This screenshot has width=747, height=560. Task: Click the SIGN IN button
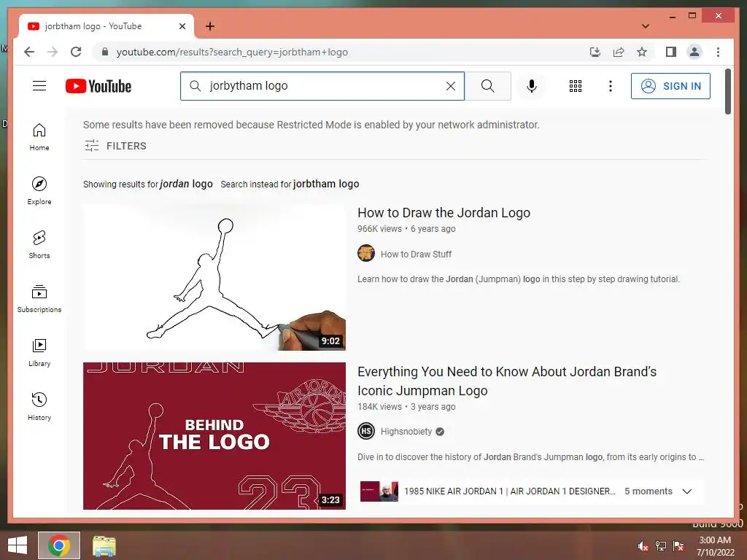[x=670, y=86]
